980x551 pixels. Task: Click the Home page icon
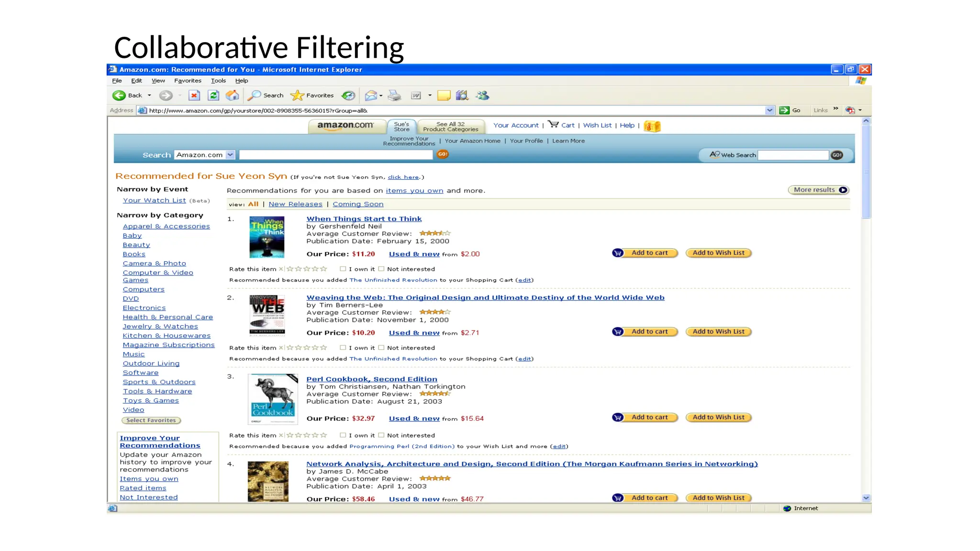coord(233,96)
